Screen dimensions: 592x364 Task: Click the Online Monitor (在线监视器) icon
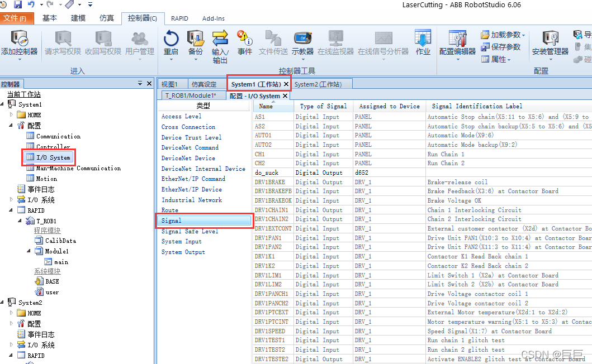[335, 39]
